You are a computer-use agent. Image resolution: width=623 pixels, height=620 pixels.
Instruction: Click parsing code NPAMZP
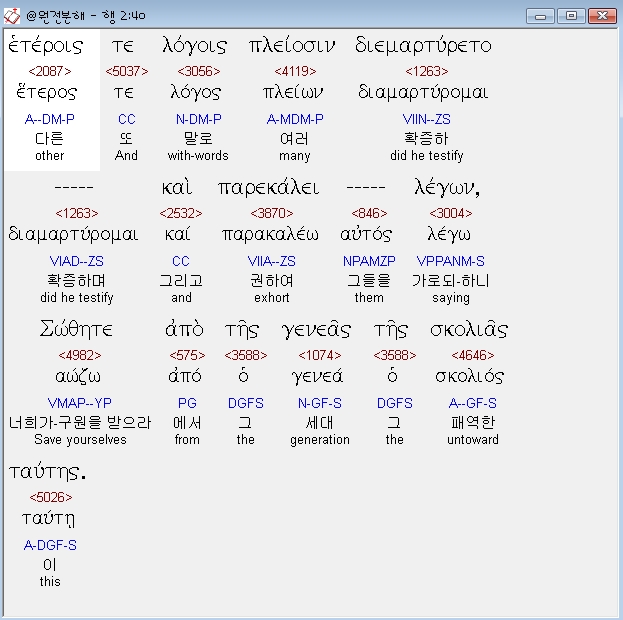369,261
